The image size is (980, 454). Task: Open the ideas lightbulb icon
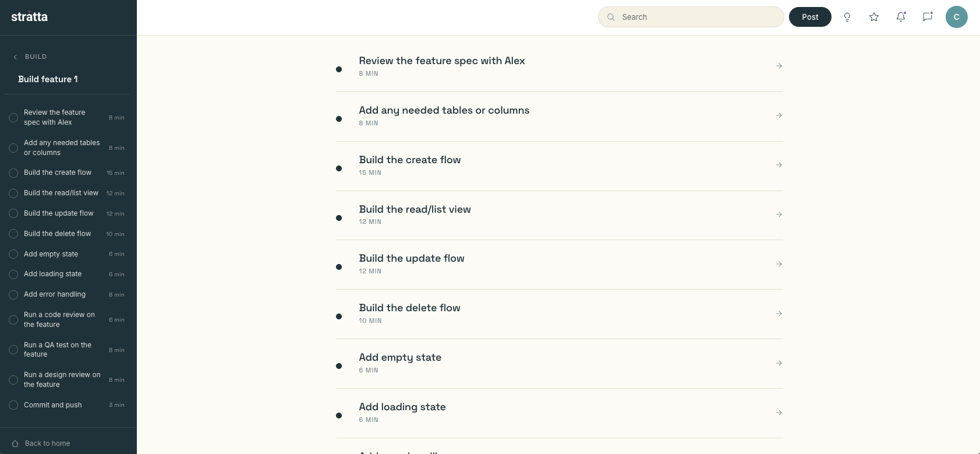coord(847,17)
